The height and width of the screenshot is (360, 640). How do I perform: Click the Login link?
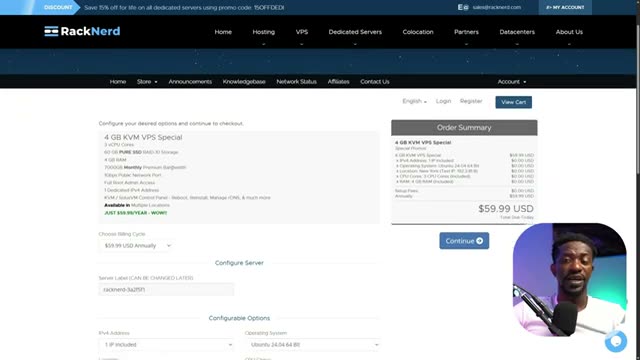click(x=443, y=101)
